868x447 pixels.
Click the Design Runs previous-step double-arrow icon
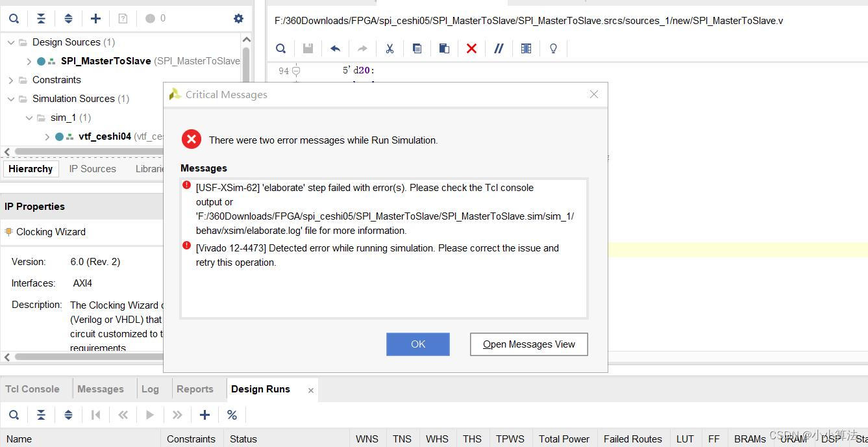click(x=123, y=415)
